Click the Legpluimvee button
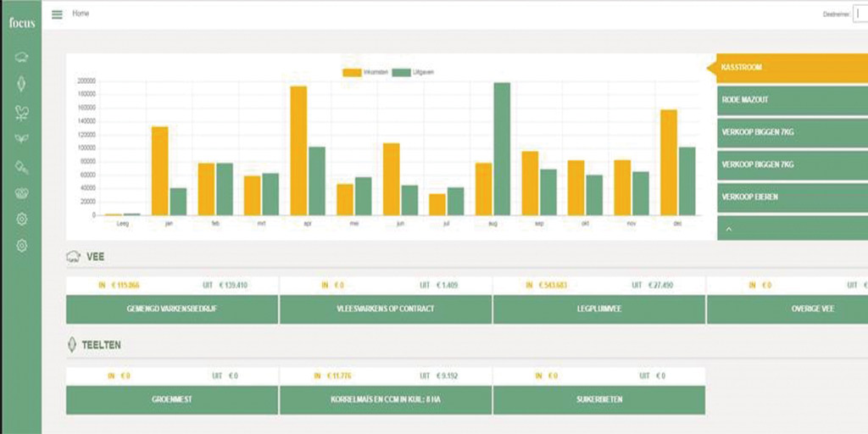The image size is (868, 434). [x=599, y=309]
